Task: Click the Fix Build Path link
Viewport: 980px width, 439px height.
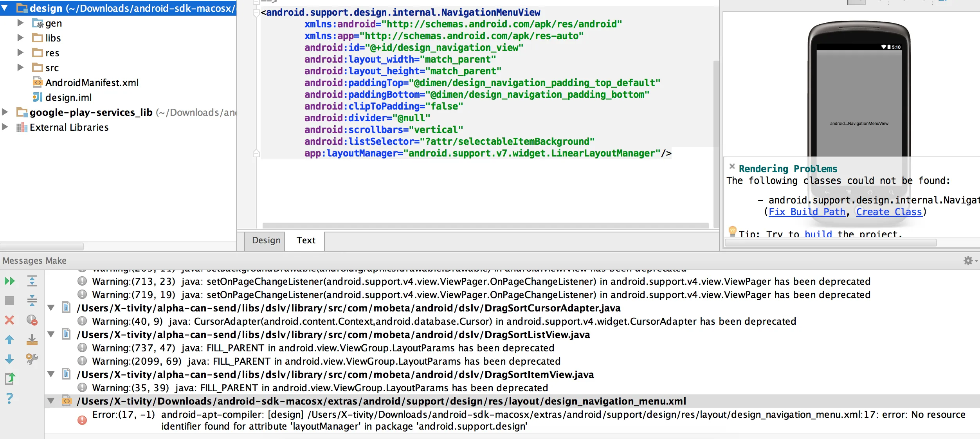Action: coord(807,212)
